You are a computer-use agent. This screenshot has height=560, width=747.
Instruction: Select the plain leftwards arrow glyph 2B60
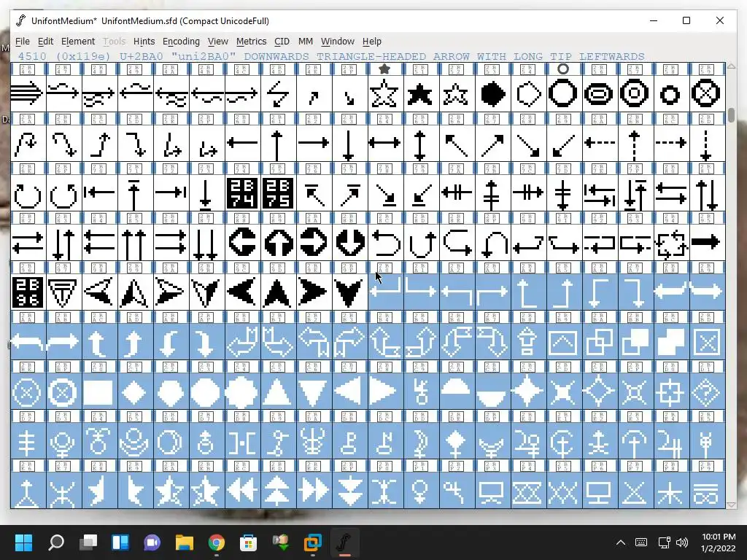(242, 143)
